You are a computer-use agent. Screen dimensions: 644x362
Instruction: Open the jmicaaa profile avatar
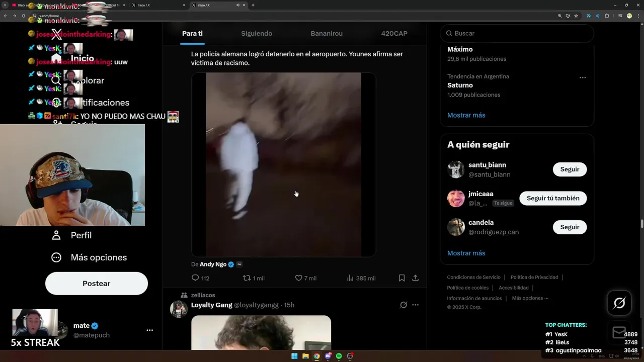click(x=456, y=198)
